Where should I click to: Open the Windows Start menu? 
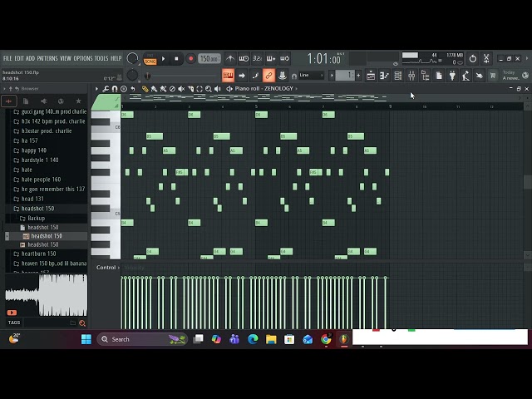pos(86,339)
